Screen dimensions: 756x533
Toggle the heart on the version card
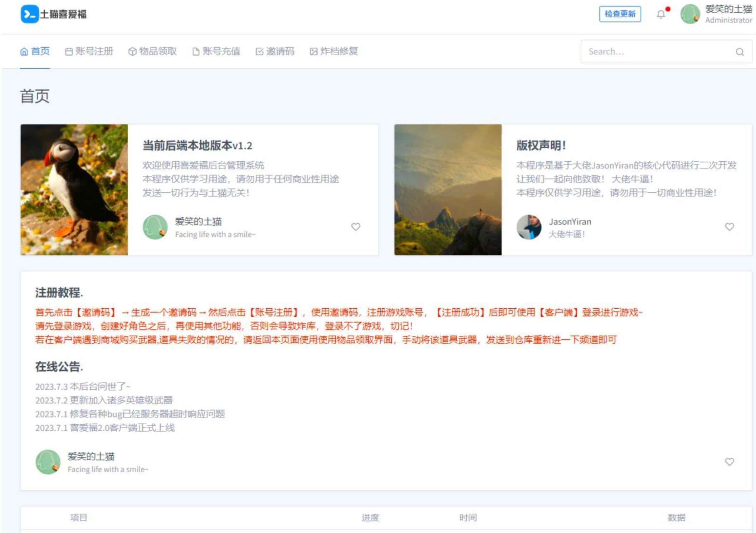pyautogui.click(x=355, y=227)
